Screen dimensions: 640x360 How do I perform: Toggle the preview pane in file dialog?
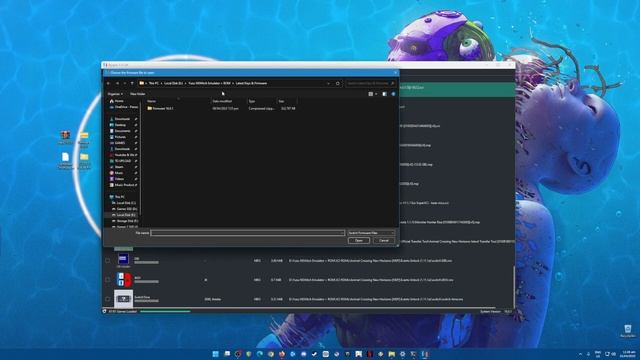384,94
